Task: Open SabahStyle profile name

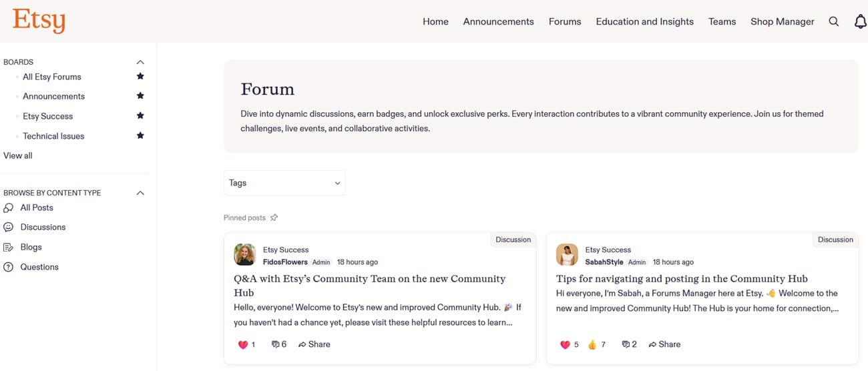Action: 604,262
